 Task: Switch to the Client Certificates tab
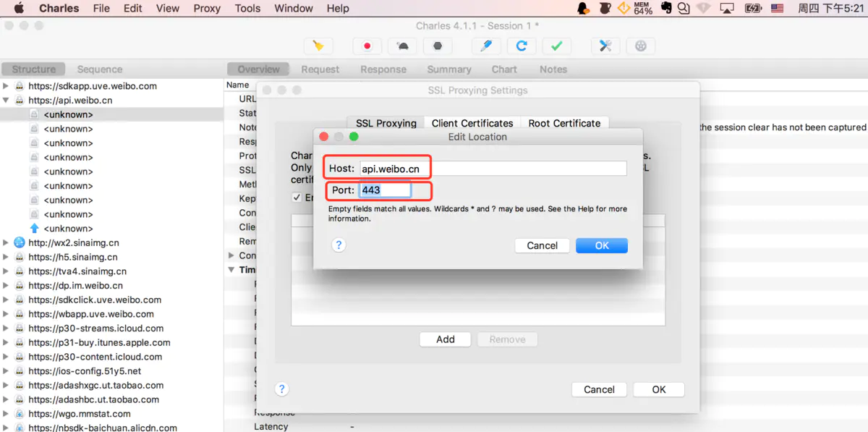click(x=472, y=123)
